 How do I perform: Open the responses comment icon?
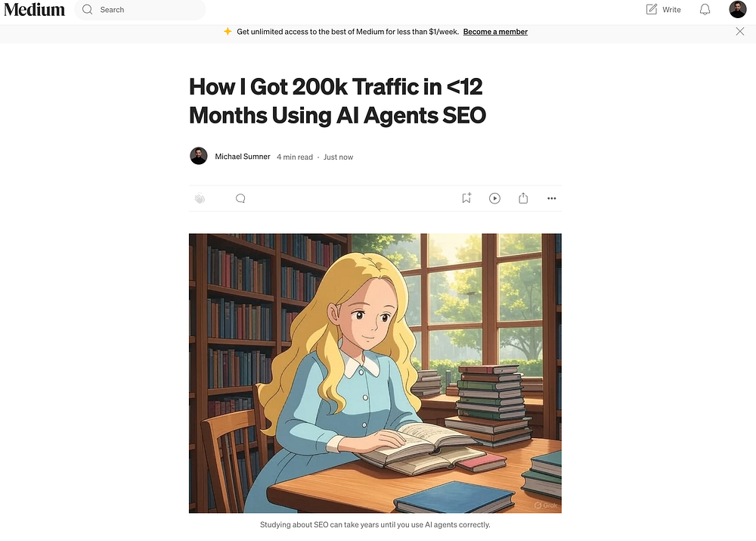coord(240,198)
